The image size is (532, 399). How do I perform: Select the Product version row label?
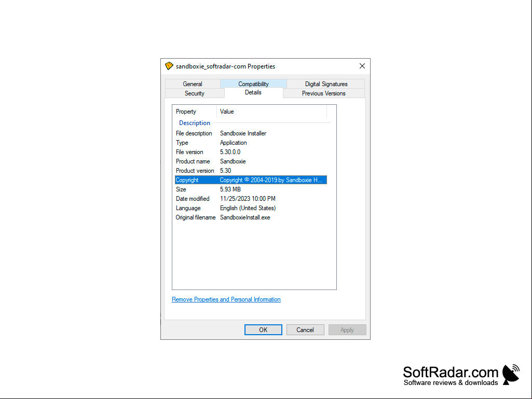[x=195, y=171]
